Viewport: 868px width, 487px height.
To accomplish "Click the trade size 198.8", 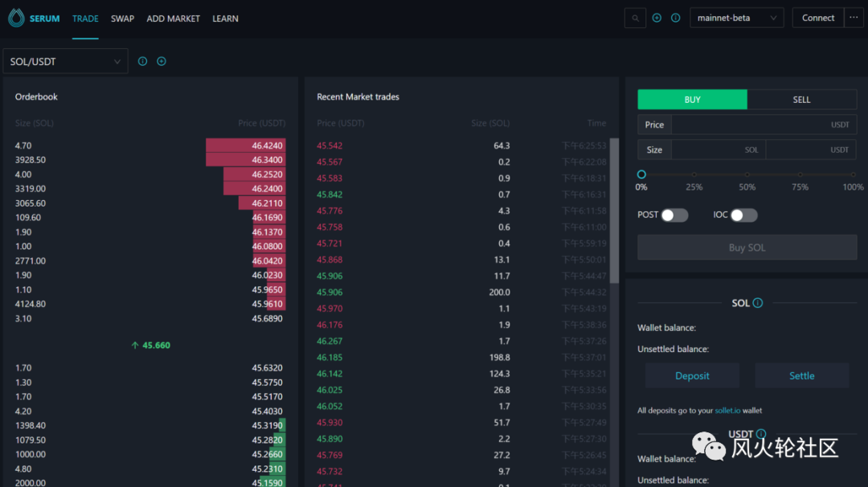I will tap(499, 358).
